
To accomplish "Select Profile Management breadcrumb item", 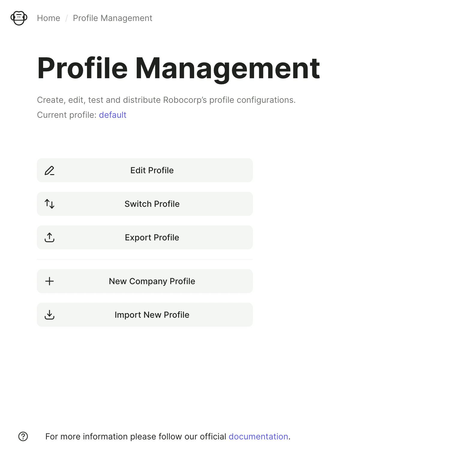I will [x=112, y=18].
